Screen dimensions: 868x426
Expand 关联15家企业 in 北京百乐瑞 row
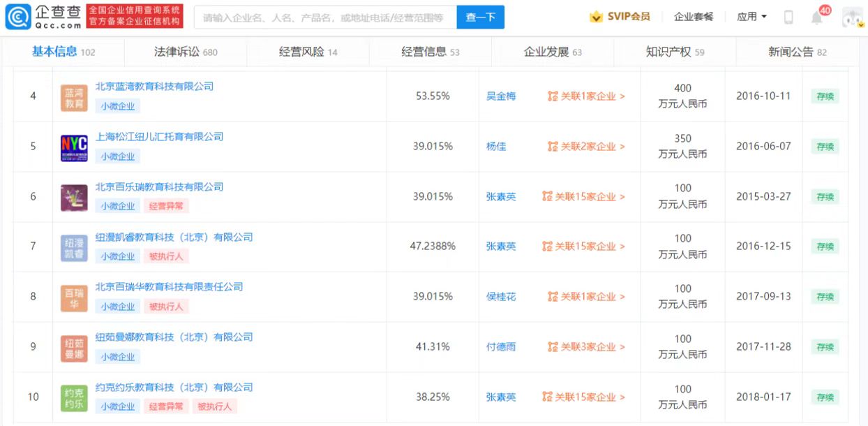tap(583, 197)
